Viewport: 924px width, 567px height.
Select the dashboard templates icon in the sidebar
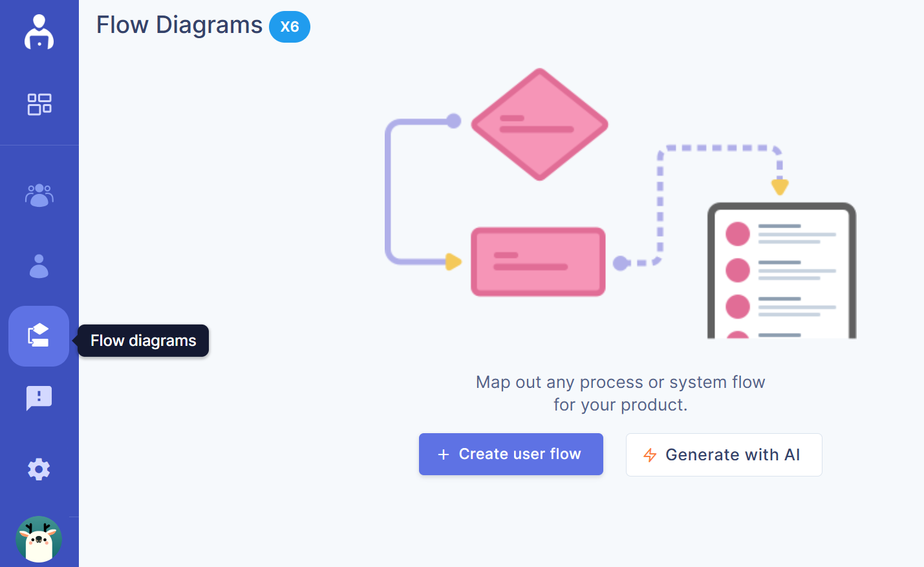click(x=39, y=103)
